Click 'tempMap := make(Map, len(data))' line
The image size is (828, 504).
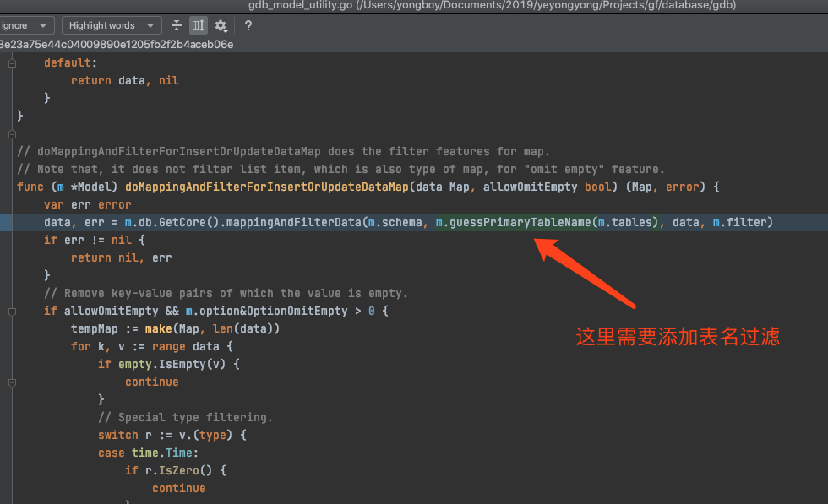176,328
